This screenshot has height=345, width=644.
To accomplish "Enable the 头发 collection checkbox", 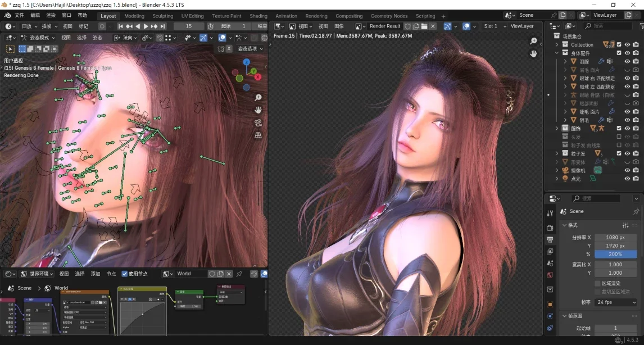I will 619,137.
